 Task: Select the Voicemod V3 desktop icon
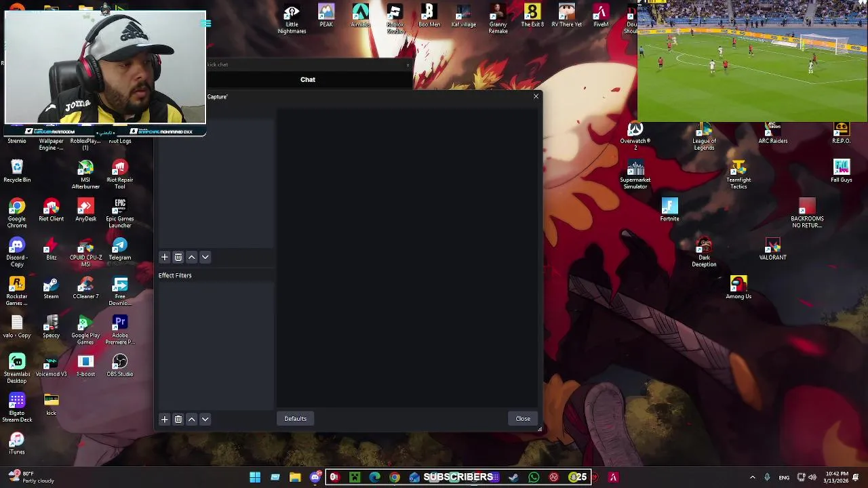[51, 365]
